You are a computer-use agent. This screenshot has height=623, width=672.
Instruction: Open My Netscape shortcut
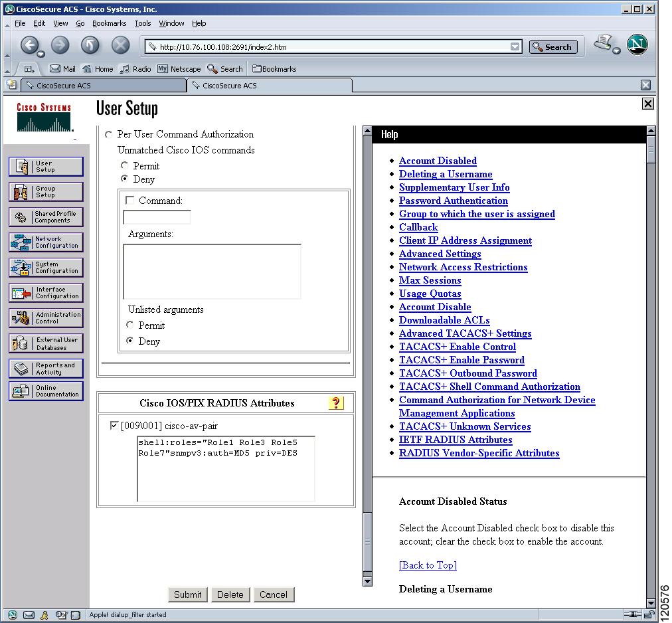coord(179,68)
